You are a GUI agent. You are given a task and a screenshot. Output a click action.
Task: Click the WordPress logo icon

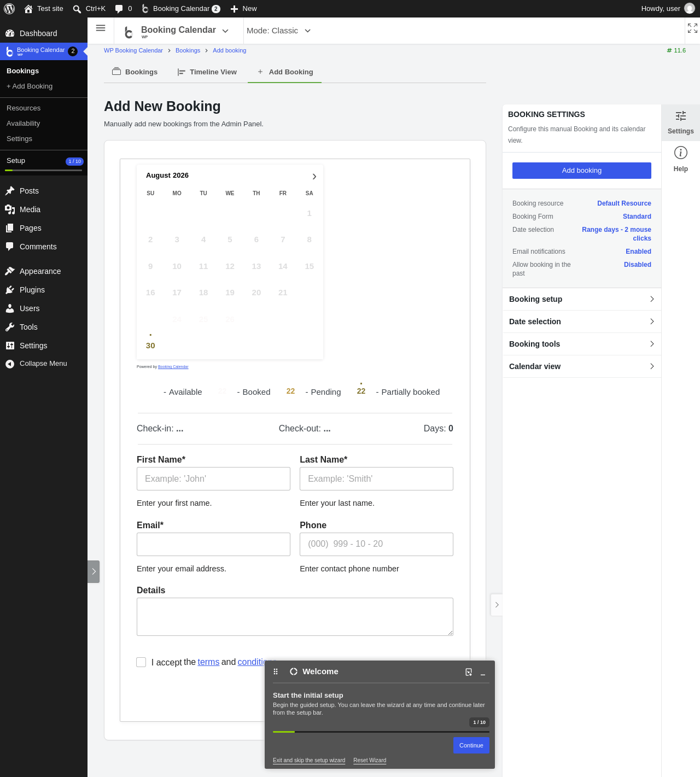pyautogui.click(x=9, y=9)
